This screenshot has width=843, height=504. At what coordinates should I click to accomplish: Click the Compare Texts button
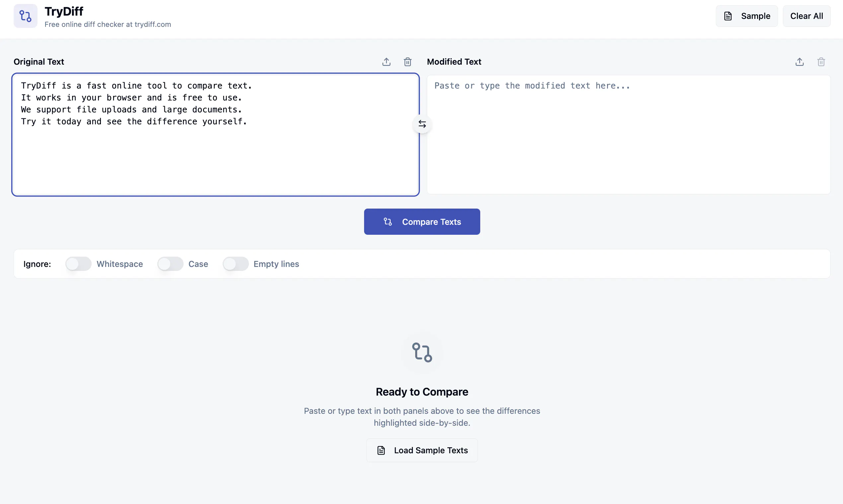(x=422, y=222)
